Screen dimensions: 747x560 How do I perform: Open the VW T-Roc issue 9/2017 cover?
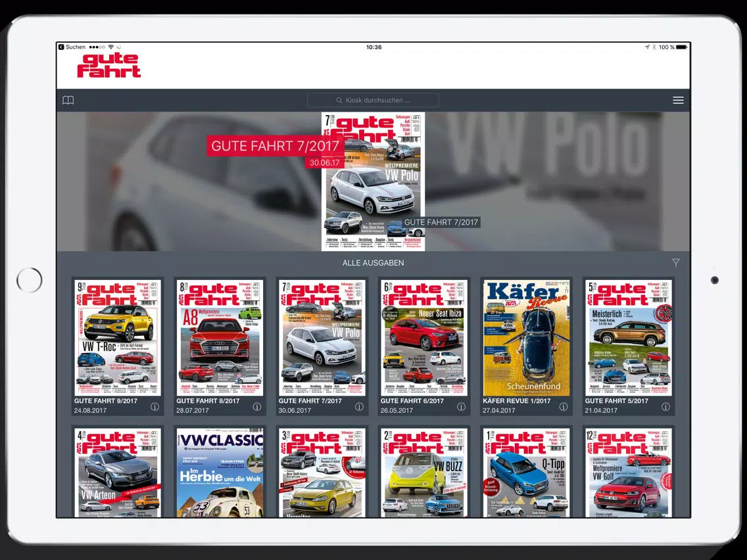coord(118,338)
